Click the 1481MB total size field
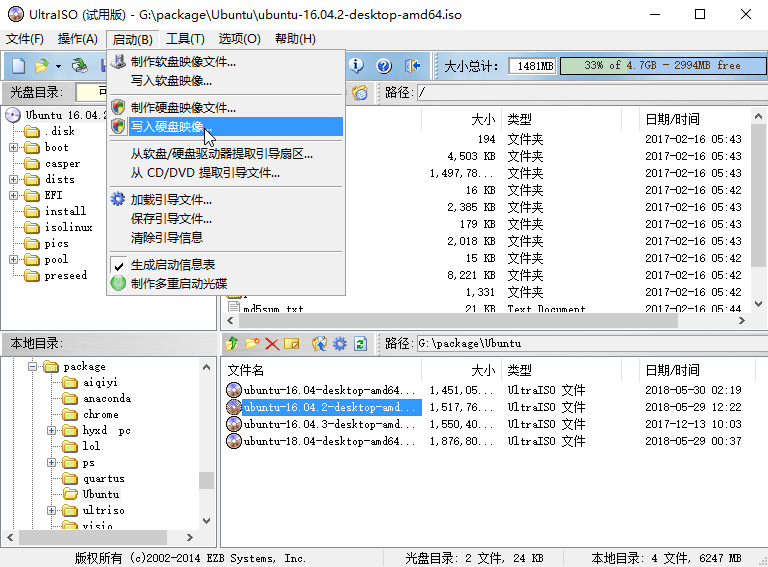Viewport: 768px width, 567px height. pos(532,66)
